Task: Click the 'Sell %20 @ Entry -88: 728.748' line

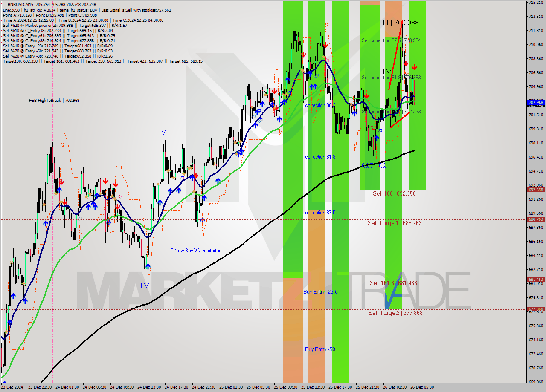Action: point(58,56)
